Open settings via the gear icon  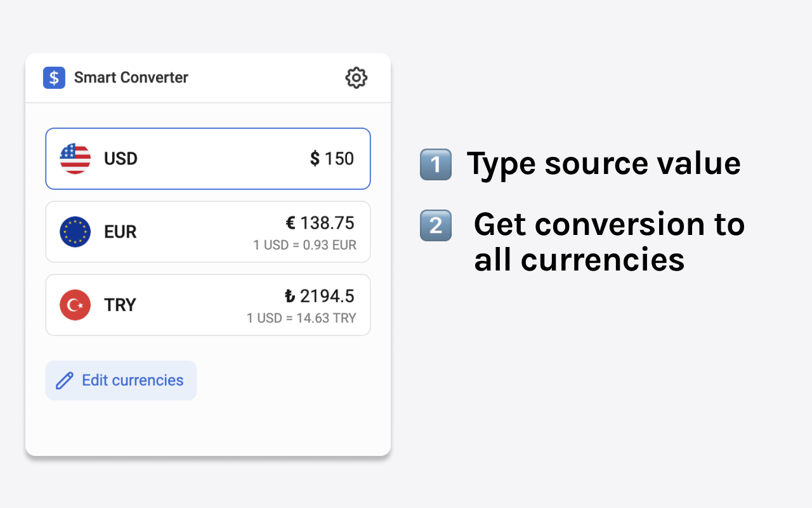click(x=356, y=77)
